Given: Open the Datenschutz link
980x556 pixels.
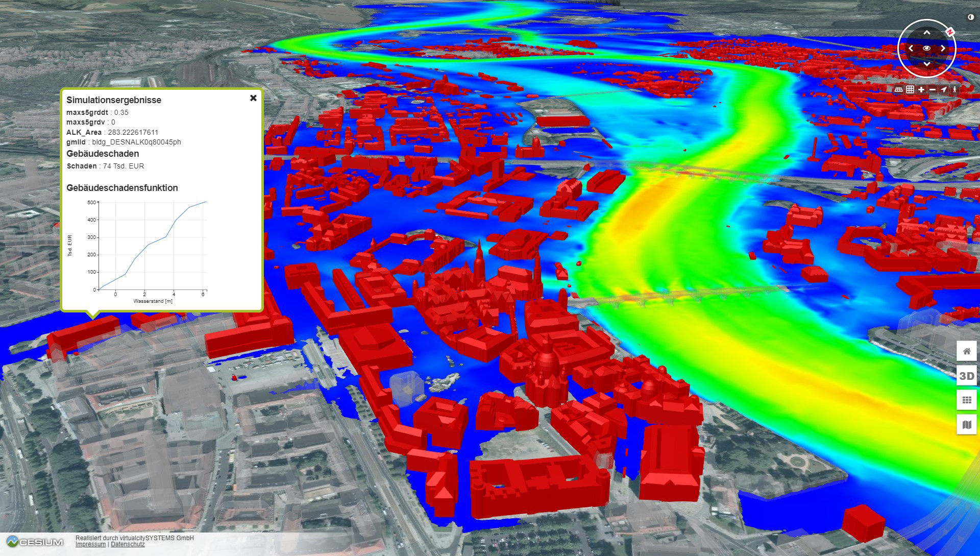Looking at the screenshot, I should point(128,545).
